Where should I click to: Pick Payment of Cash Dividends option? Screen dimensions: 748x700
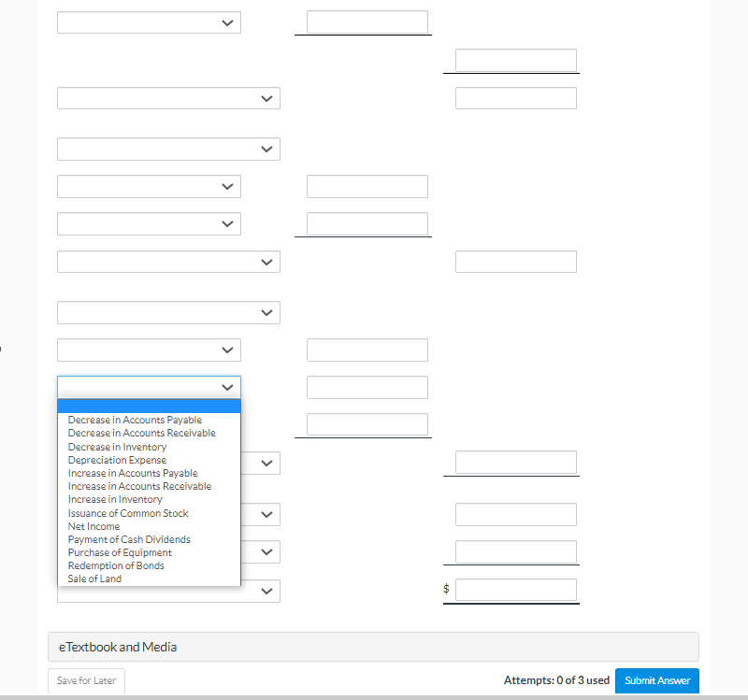(129, 539)
